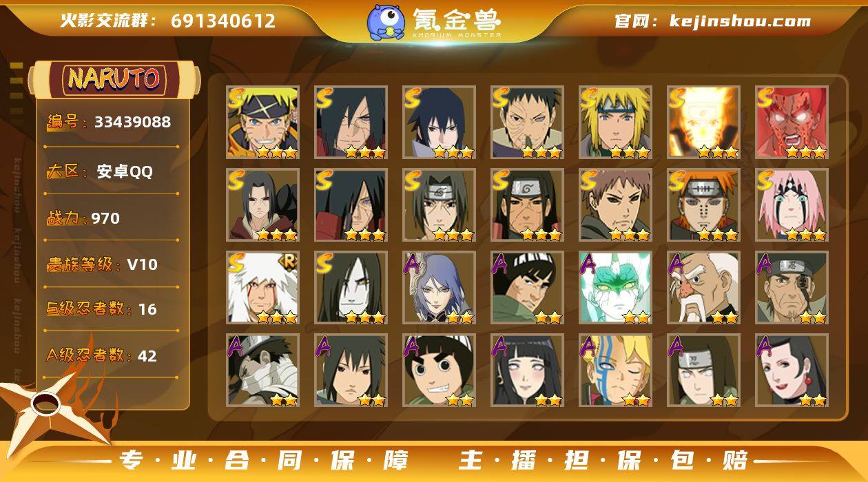Select the red-skinned Might Guy portrait
The height and width of the screenshot is (482, 868).
point(792,123)
